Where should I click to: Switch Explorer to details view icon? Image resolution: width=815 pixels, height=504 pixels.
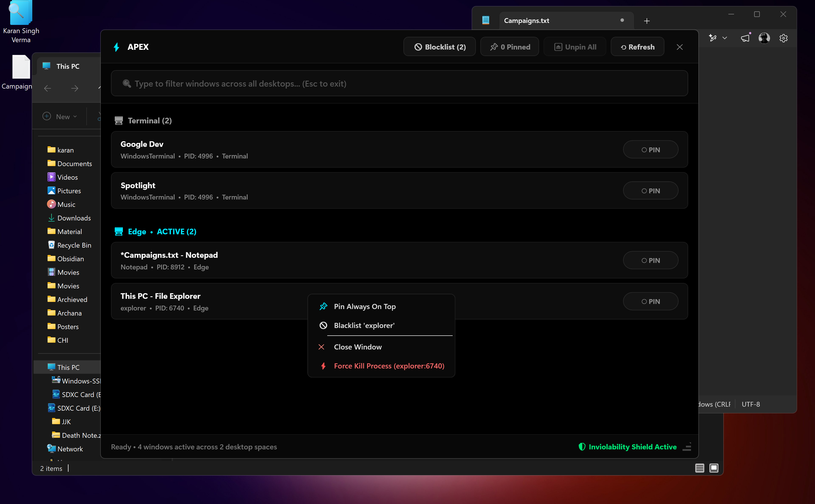point(699,468)
